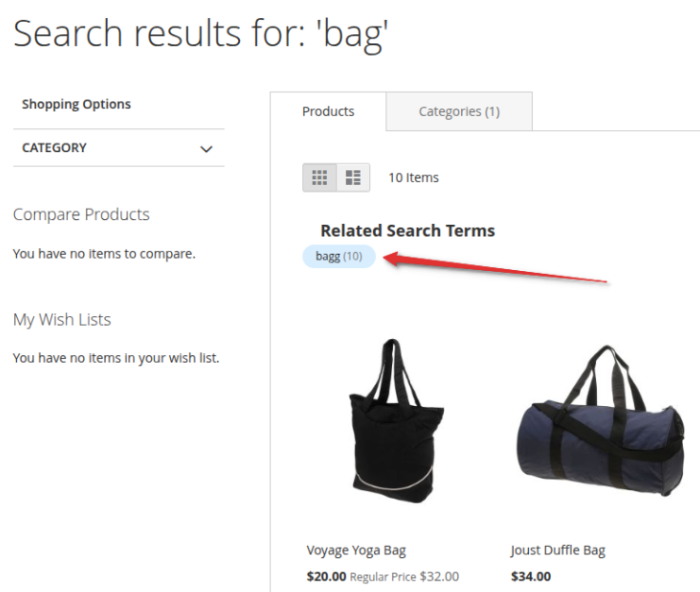Click the My Wish Lists heading
This screenshot has width=700, height=592.
click(62, 320)
